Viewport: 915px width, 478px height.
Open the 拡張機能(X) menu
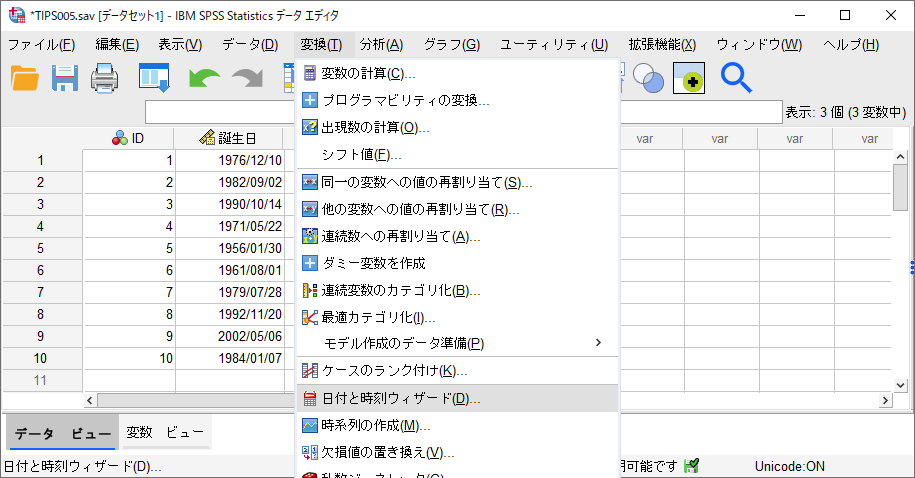point(662,45)
